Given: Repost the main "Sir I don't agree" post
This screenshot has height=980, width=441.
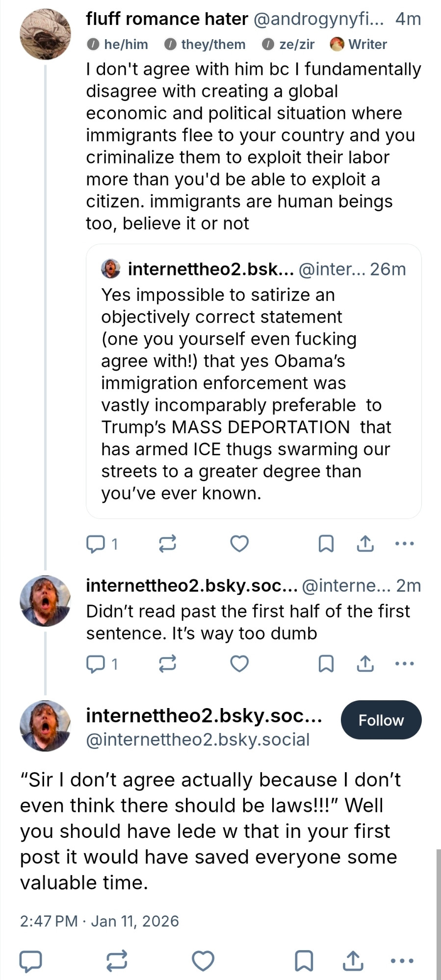Looking at the screenshot, I should click(x=117, y=961).
